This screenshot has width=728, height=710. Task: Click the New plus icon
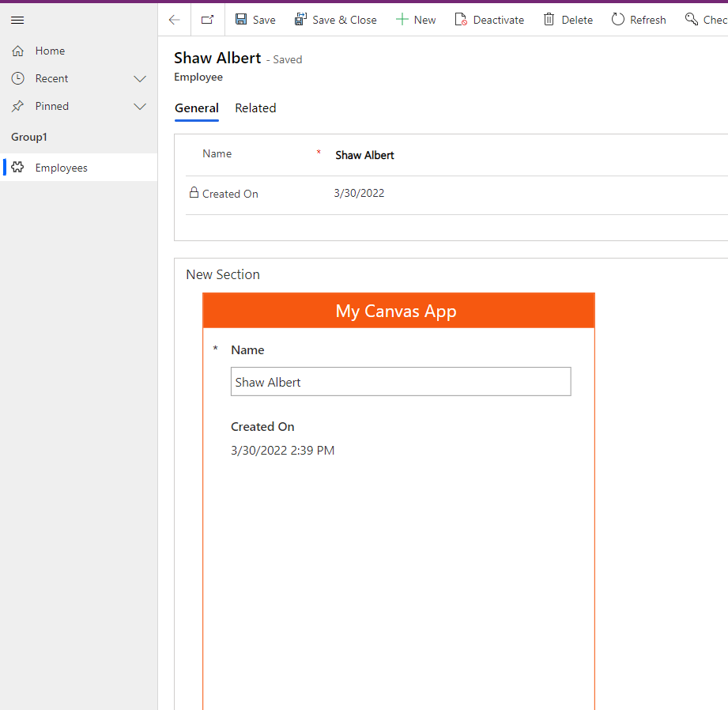coord(402,20)
